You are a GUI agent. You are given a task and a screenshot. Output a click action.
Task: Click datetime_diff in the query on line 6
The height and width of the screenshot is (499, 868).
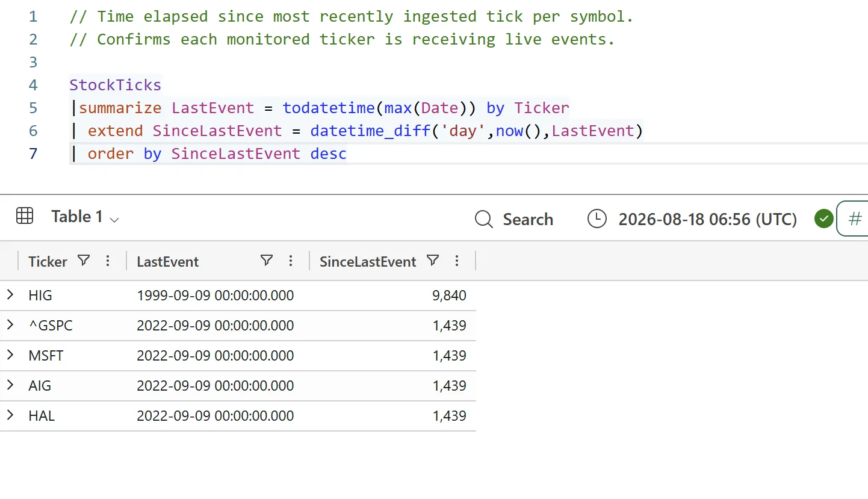coord(371,131)
